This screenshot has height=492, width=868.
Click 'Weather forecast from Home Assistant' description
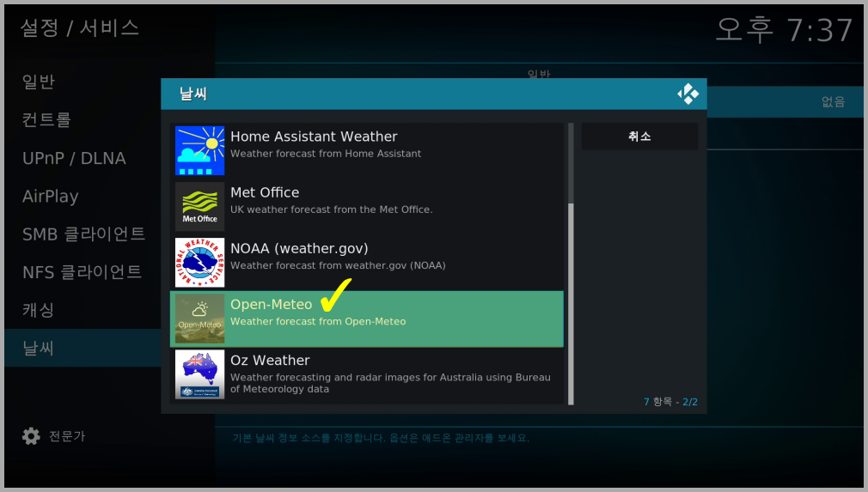(x=326, y=154)
